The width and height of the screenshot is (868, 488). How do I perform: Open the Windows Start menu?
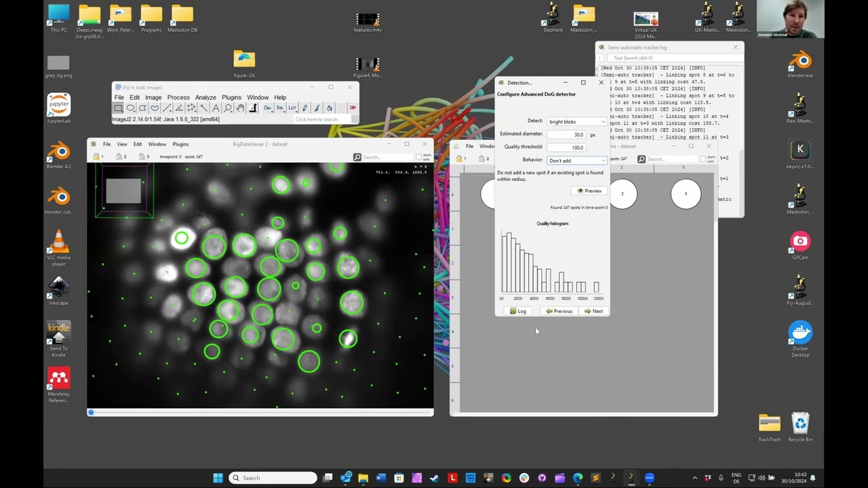coord(218,478)
